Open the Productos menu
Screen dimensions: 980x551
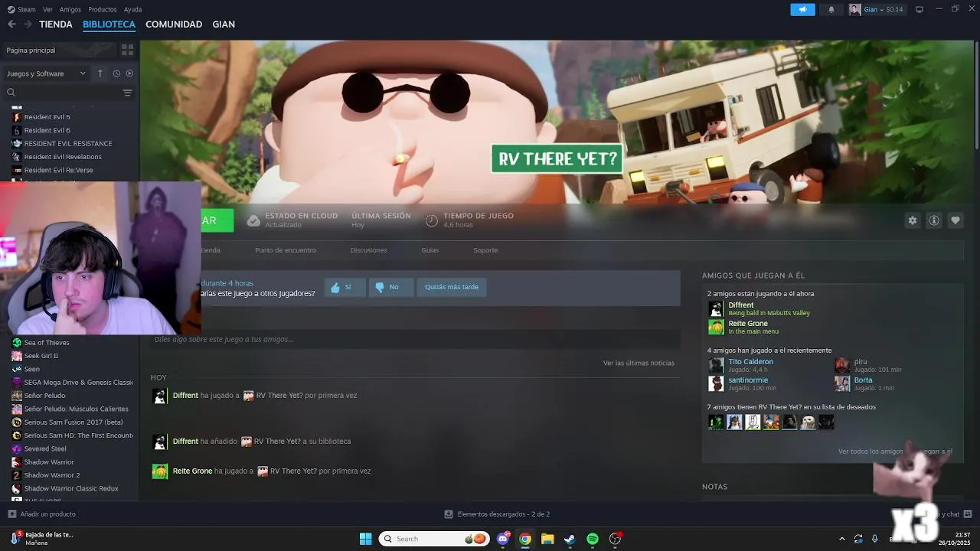(103, 9)
